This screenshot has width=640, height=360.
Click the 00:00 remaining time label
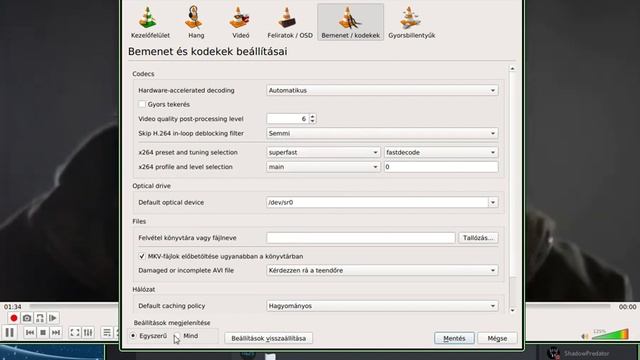click(627, 307)
